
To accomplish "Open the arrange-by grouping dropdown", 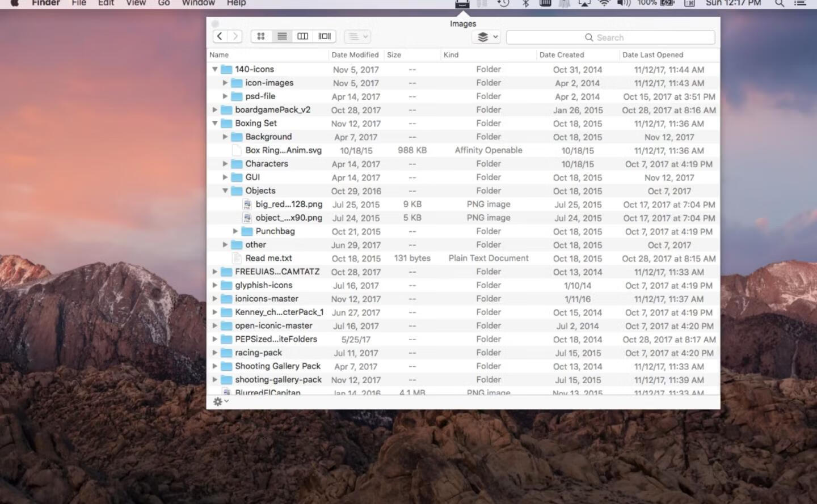I will coord(357,36).
